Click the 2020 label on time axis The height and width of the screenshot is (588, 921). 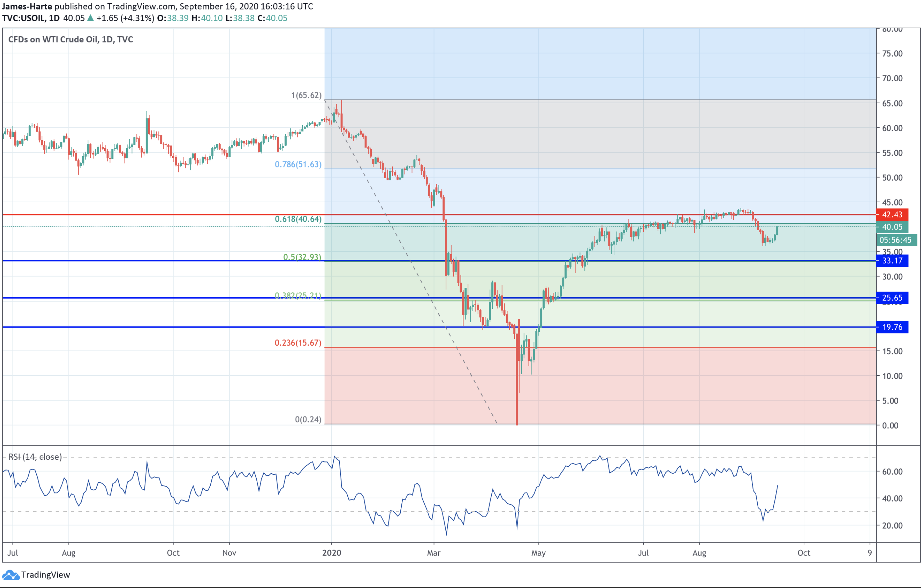pos(331,553)
